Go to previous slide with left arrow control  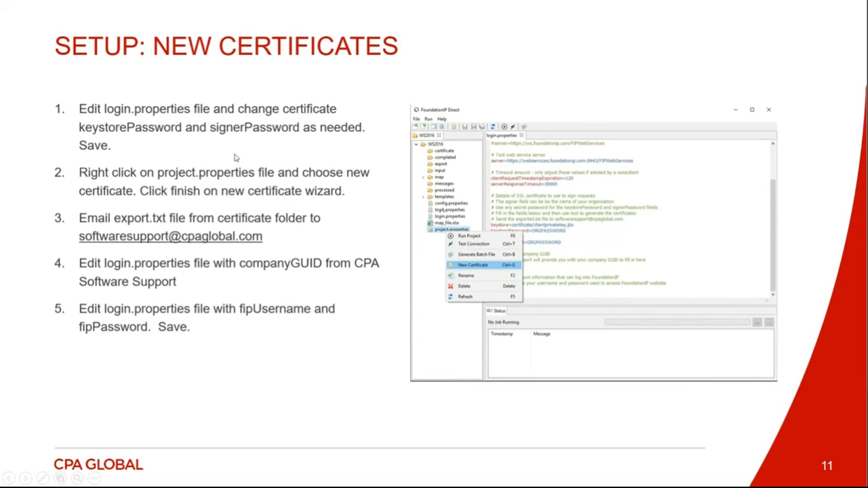pyautogui.click(x=8, y=478)
